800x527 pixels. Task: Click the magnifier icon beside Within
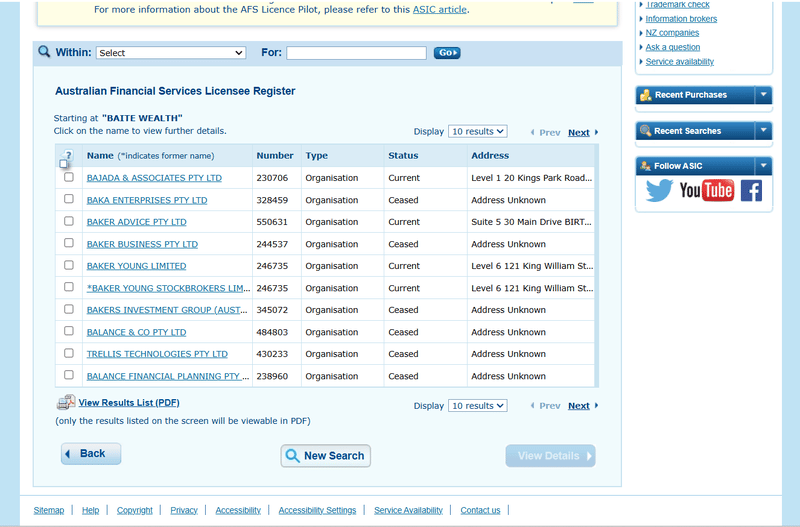44,52
